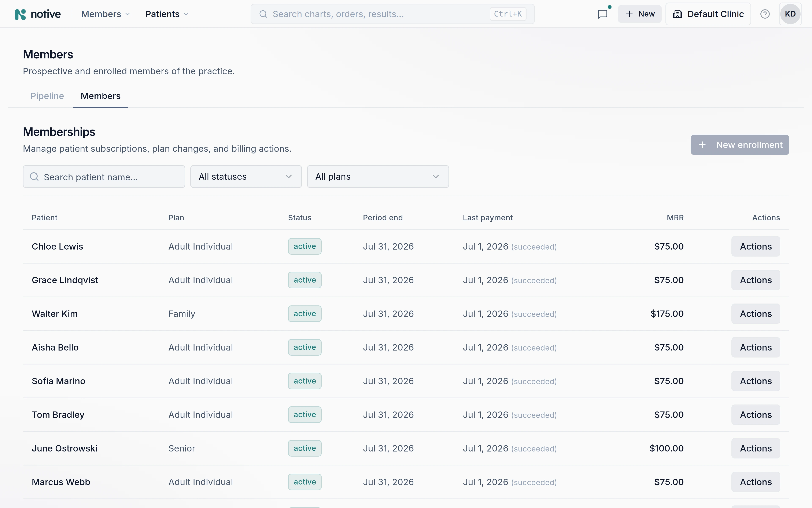Click the plus icon beside New
This screenshot has width=812, height=508.
point(629,14)
